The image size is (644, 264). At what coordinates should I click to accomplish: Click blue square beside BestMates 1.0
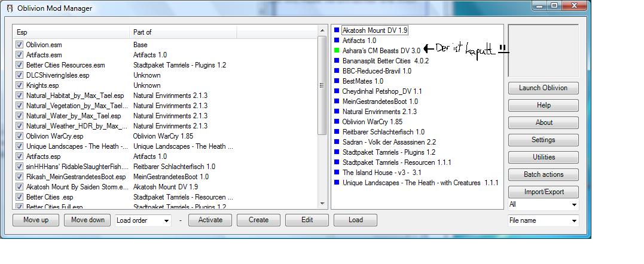coord(337,81)
